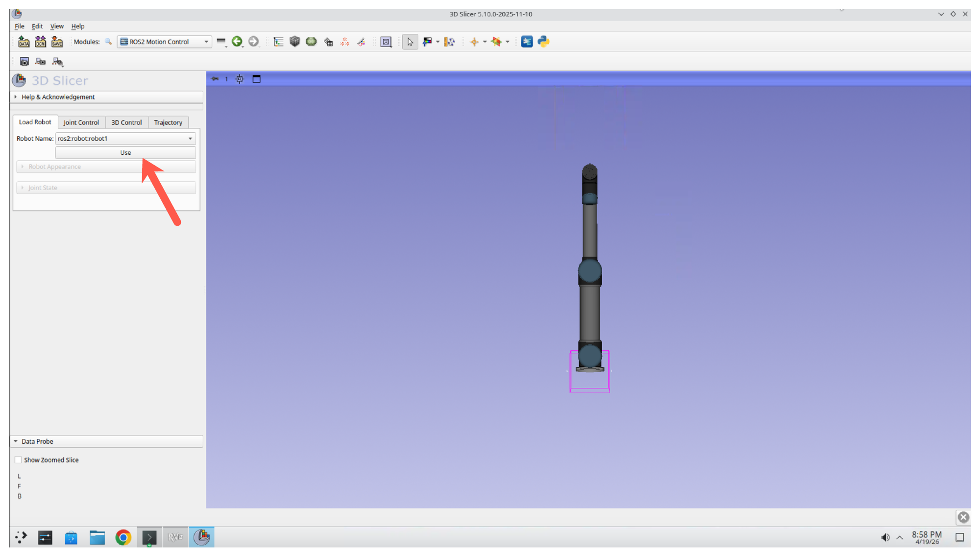Open the Robot Name dropdown
980x556 pixels.
[190, 139]
